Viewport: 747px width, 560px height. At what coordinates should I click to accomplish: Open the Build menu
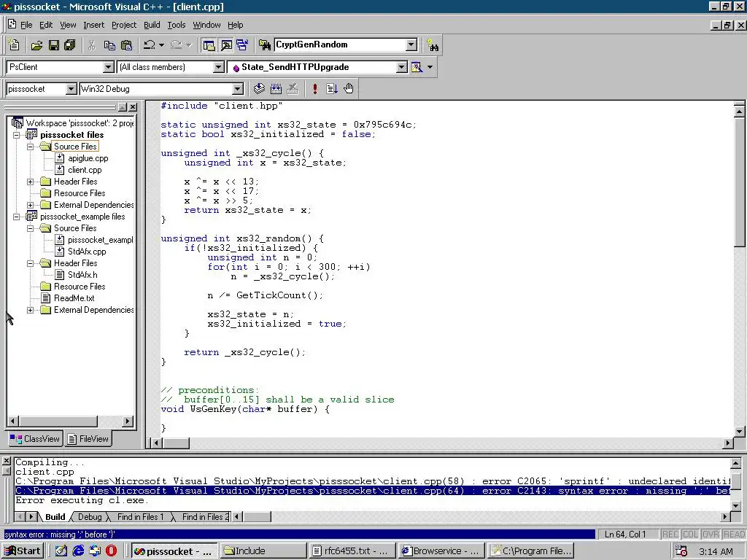pyautogui.click(x=152, y=25)
